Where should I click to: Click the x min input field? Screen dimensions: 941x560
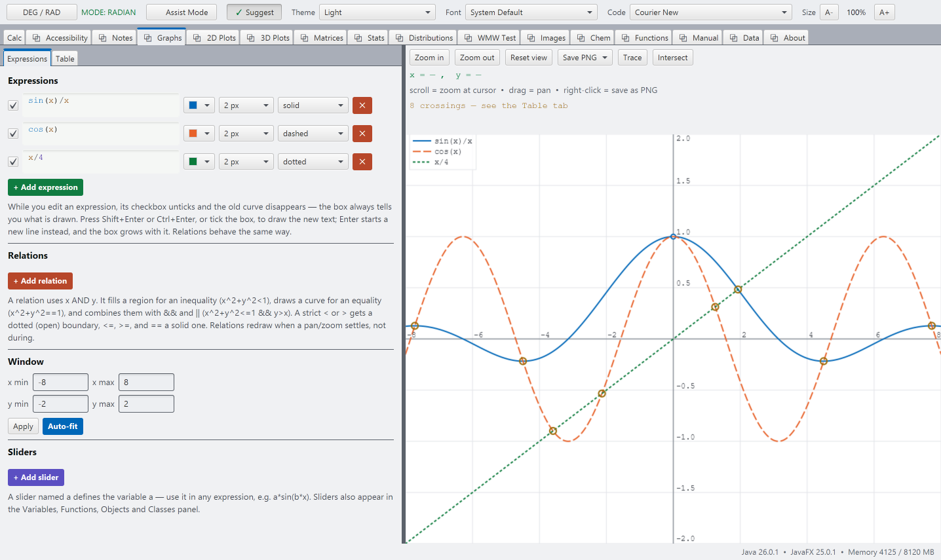60,383
